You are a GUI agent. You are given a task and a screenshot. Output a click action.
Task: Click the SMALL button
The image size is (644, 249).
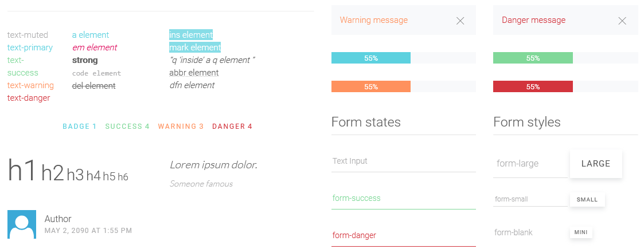click(587, 200)
